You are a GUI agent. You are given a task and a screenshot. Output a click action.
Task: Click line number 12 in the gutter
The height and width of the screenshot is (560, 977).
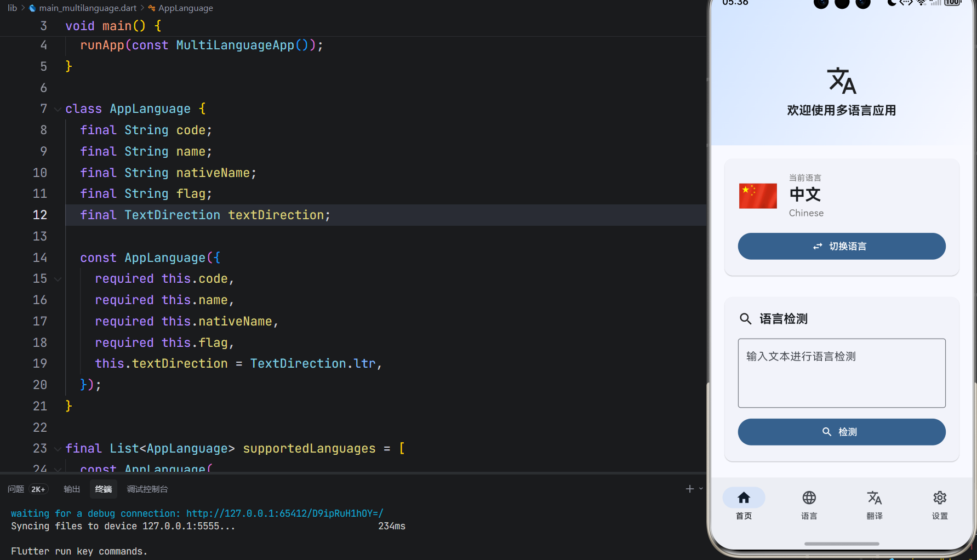click(x=40, y=215)
